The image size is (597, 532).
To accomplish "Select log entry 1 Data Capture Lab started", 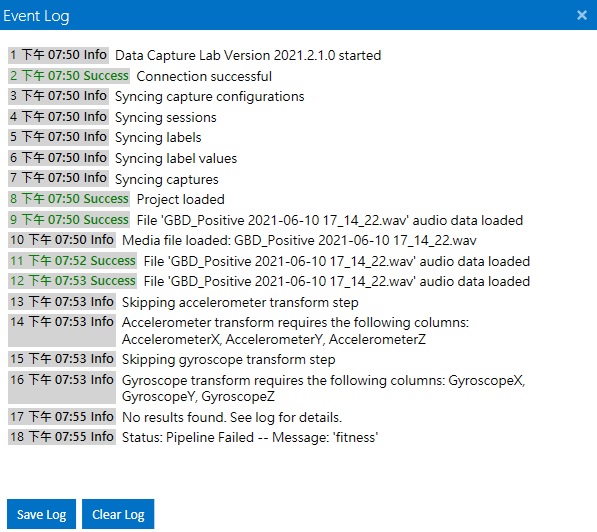I will click(x=195, y=55).
